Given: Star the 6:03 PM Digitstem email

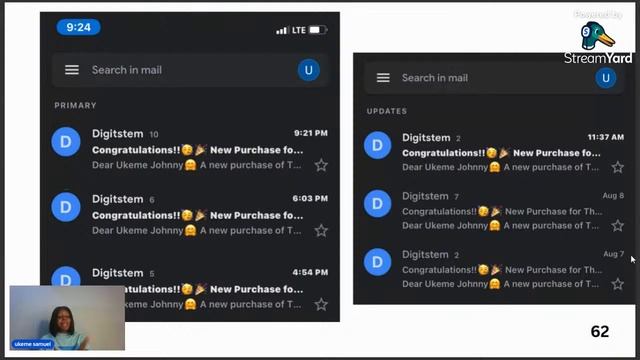Looking at the screenshot, I should [321, 231].
